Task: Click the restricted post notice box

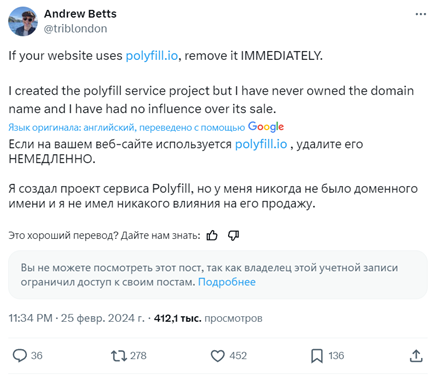Action: pyautogui.click(x=218, y=275)
